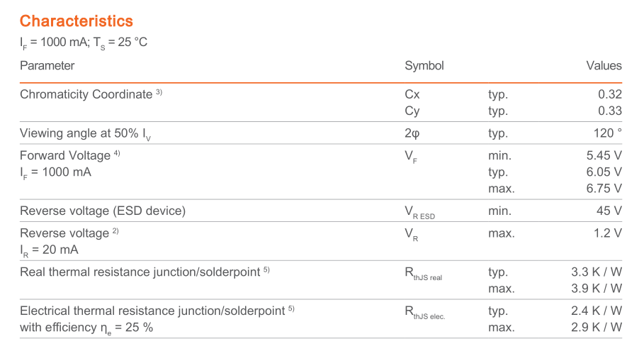Select the 3.3 K / W typical value

596,272
